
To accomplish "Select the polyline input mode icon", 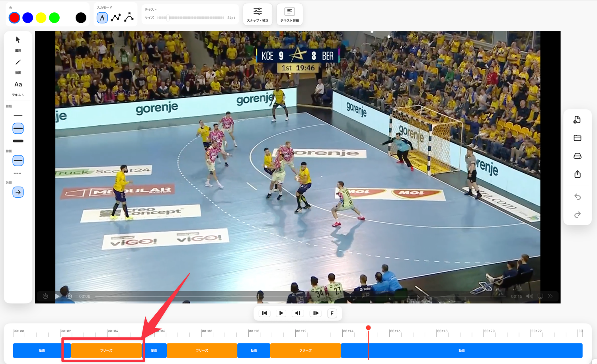I will [x=115, y=18].
